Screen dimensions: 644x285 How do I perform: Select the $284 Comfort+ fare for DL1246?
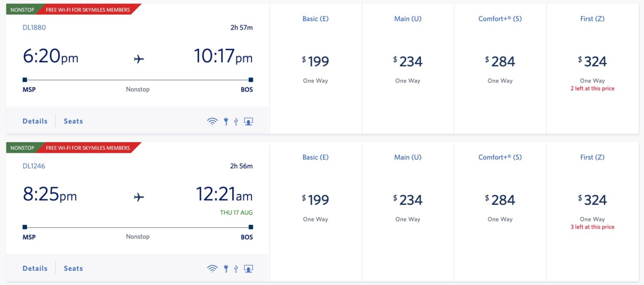click(x=500, y=199)
